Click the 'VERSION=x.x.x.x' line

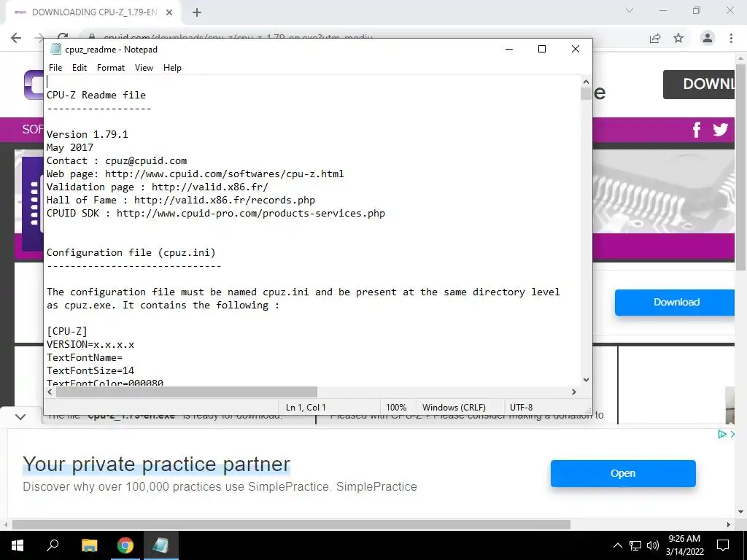point(90,344)
